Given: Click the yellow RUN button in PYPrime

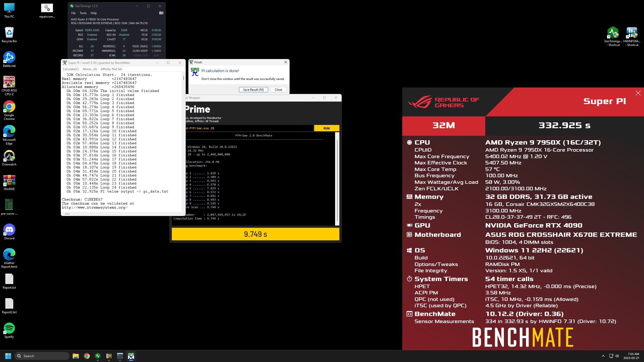Looking at the screenshot, I should tap(327, 128).
